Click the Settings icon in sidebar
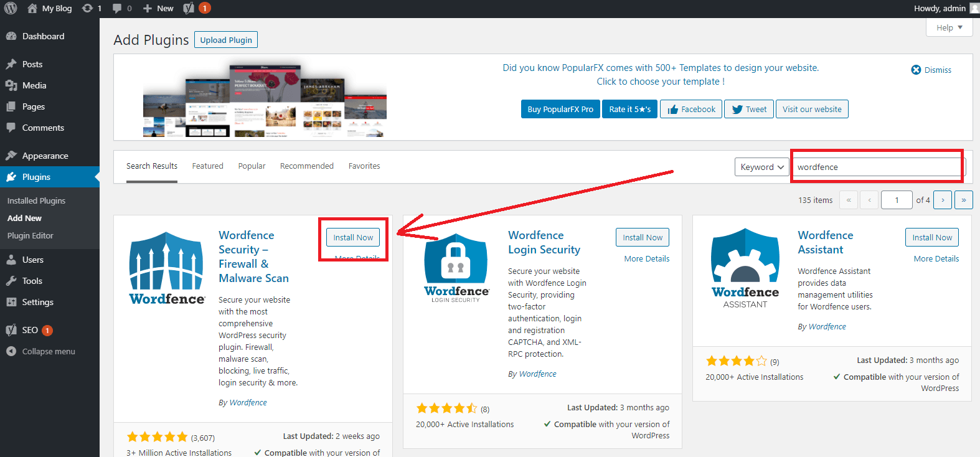The height and width of the screenshot is (457, 980). [11, 302]
